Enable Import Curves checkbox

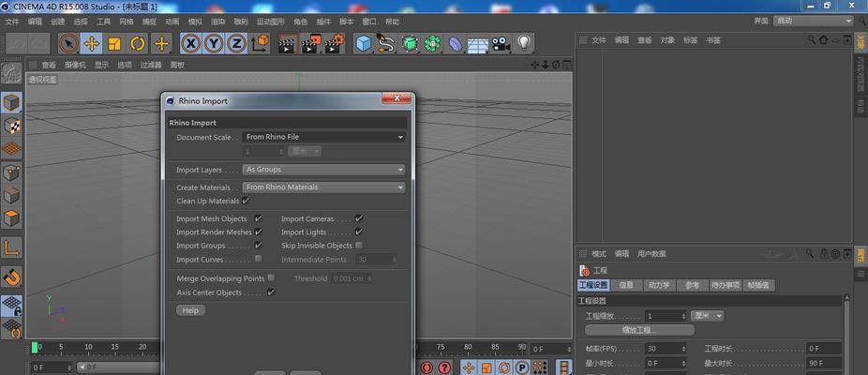point(258,259)
